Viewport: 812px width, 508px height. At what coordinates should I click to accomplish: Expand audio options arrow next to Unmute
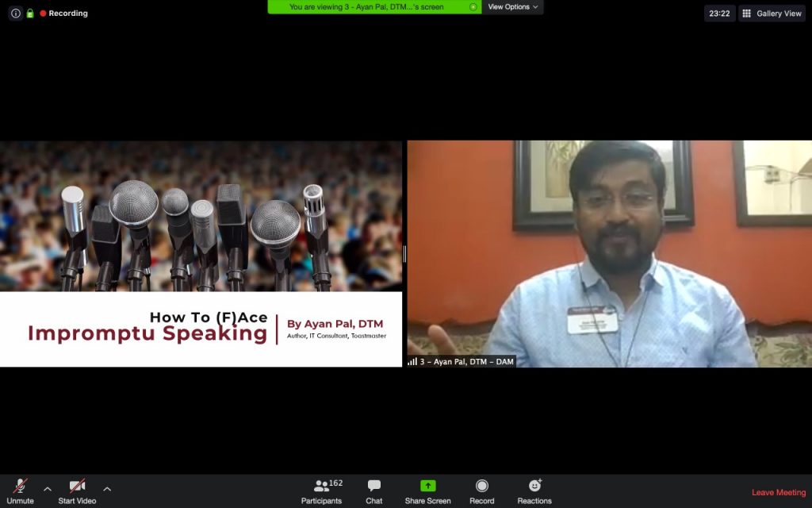click(x=48, y=489)
